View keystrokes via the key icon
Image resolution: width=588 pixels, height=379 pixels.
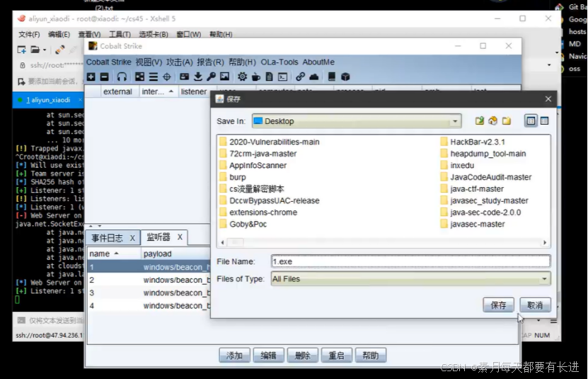pyautogui.click(x=211, y=77)
